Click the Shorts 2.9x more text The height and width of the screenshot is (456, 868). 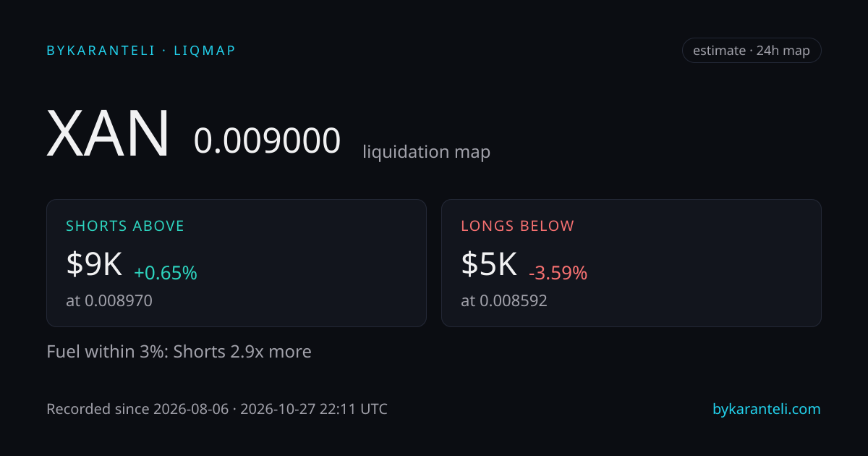[x=242, y=352]
